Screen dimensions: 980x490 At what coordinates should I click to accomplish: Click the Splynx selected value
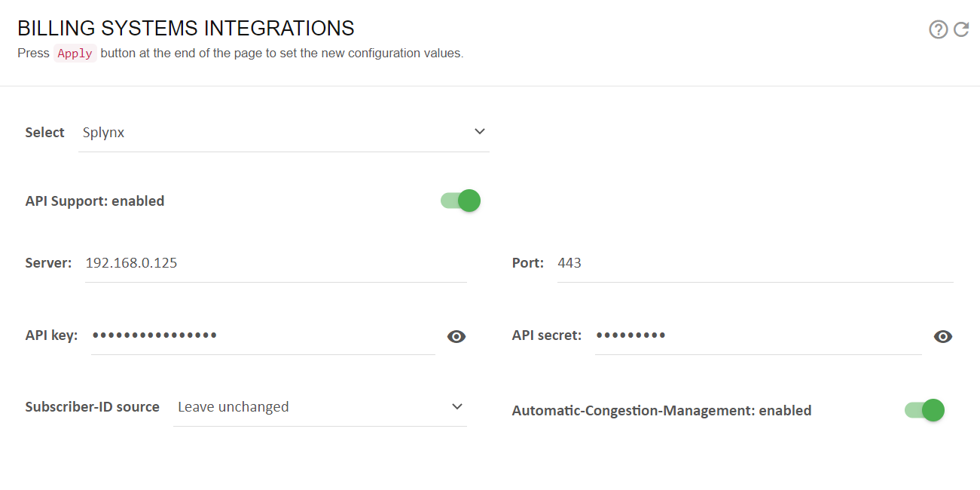[x=104, y=133]
